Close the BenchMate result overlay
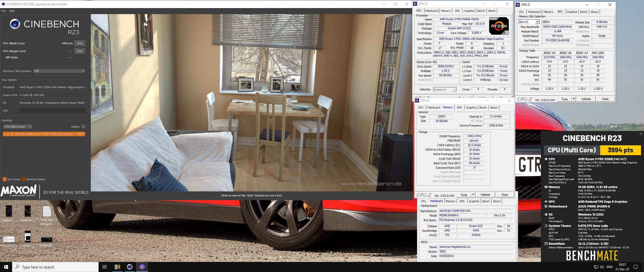Screen dimensions: 644x272 [640, 134]
